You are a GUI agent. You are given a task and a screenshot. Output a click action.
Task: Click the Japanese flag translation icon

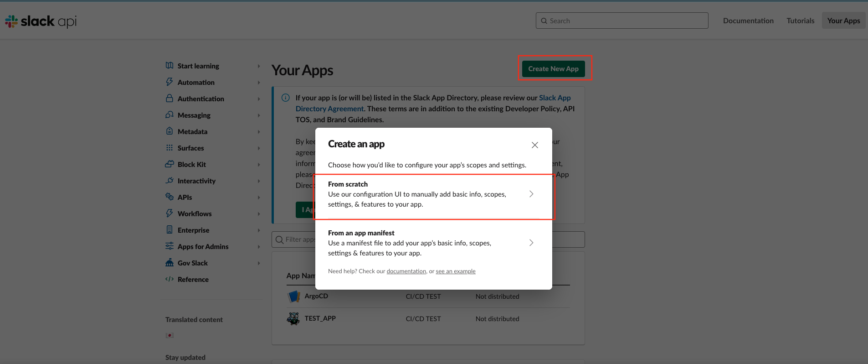(x=169, y=335)
